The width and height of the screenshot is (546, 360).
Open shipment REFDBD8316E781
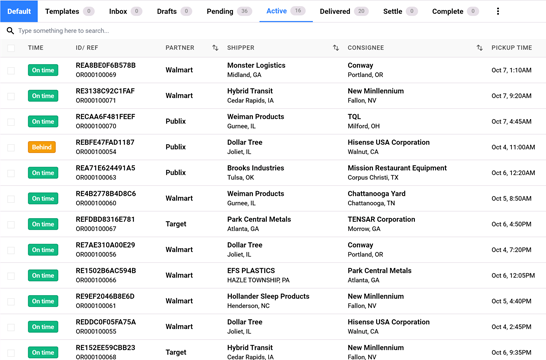105,219
